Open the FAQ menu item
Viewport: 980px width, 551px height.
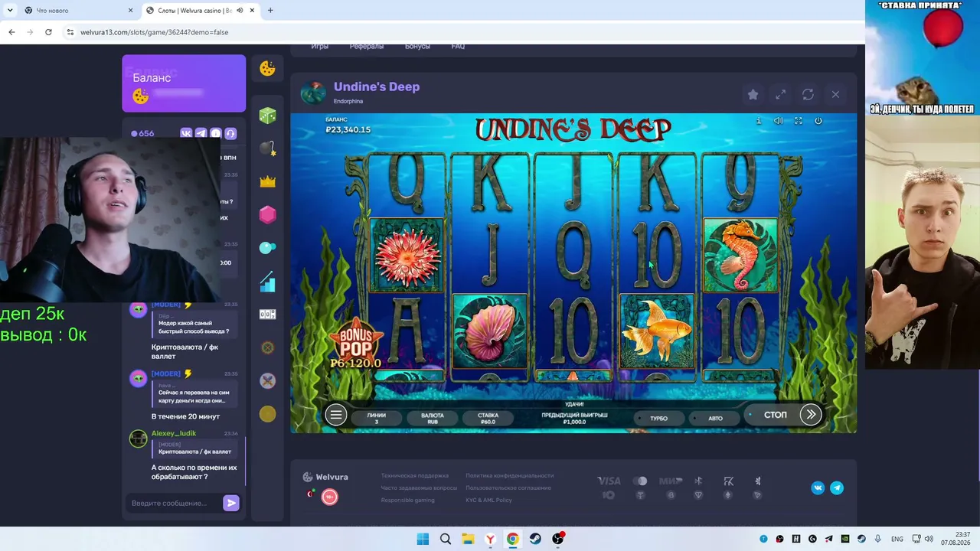458,47
